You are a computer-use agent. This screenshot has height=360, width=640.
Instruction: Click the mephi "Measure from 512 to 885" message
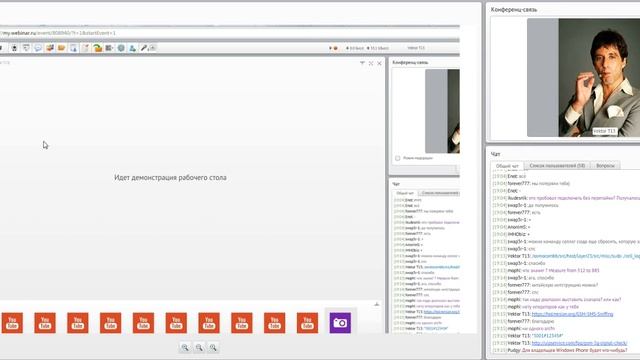pyautogui.click(x=546, y=270)
